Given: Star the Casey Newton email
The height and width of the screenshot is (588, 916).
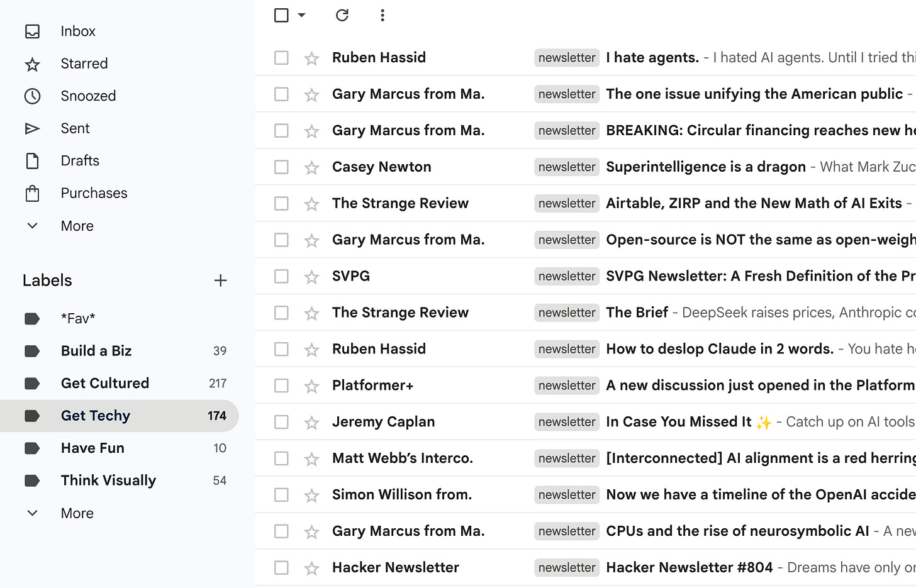Looking at the screenshot, I should tap(311, 168).
